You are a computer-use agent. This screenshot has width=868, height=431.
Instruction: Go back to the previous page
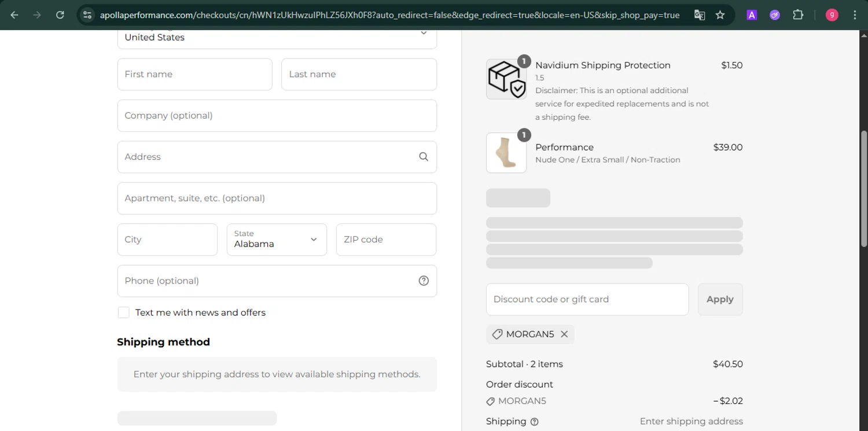coord(14,15)
